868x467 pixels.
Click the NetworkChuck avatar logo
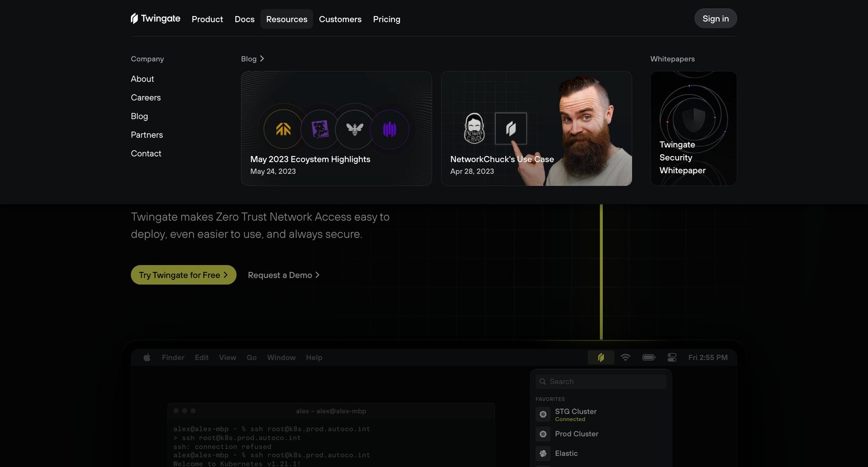tap(474, 129)
